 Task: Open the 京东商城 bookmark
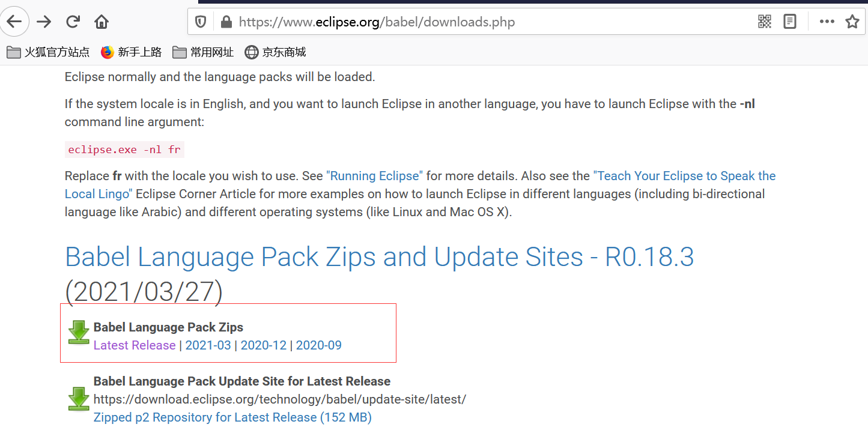[276, 52]
